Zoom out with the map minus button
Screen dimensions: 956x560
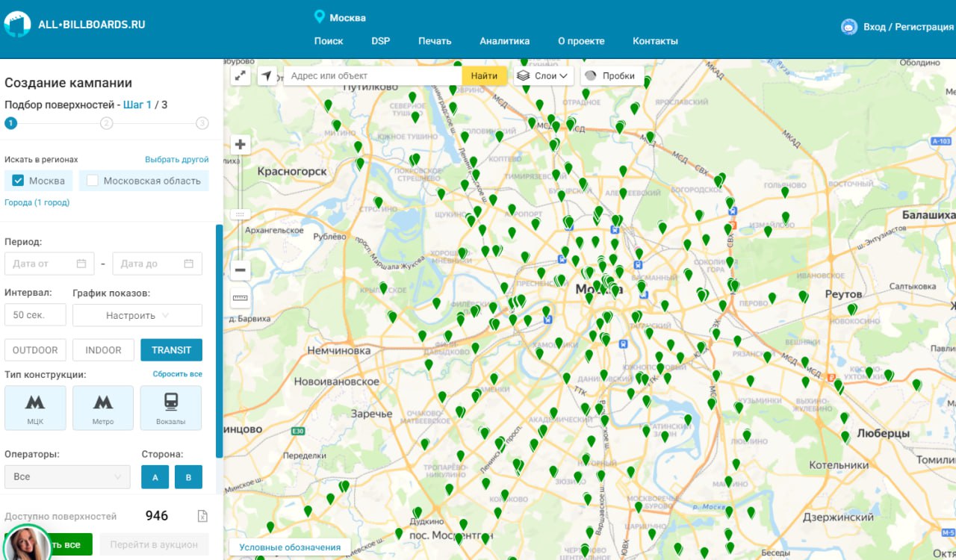[240, 270]
